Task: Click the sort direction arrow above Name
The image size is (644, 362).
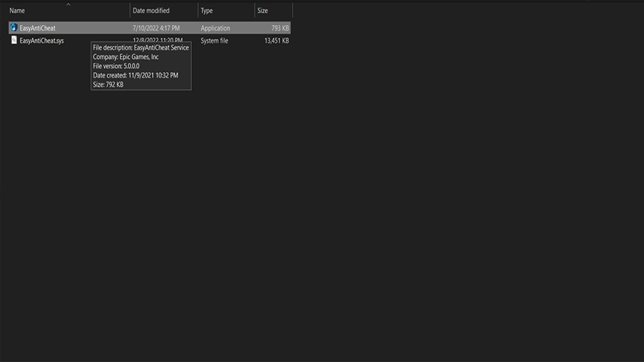Action: pyautogui.click(x=68, y=5)
